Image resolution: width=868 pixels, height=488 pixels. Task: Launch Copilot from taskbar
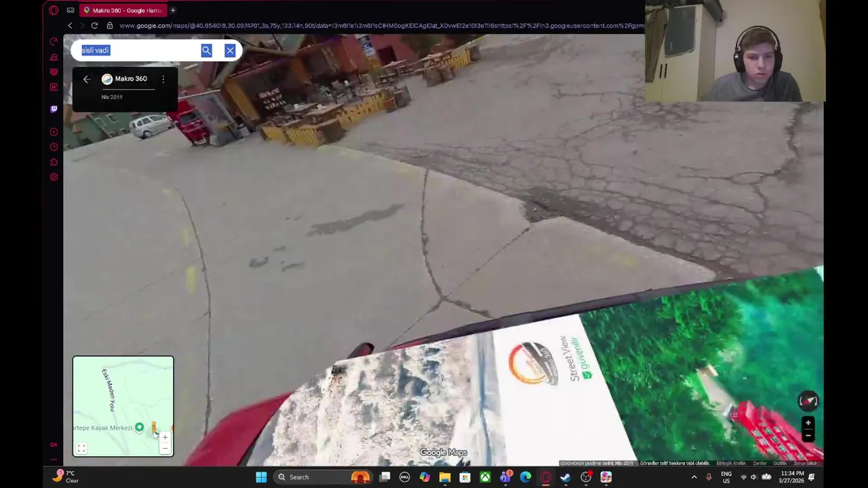(x=425, y=477)
